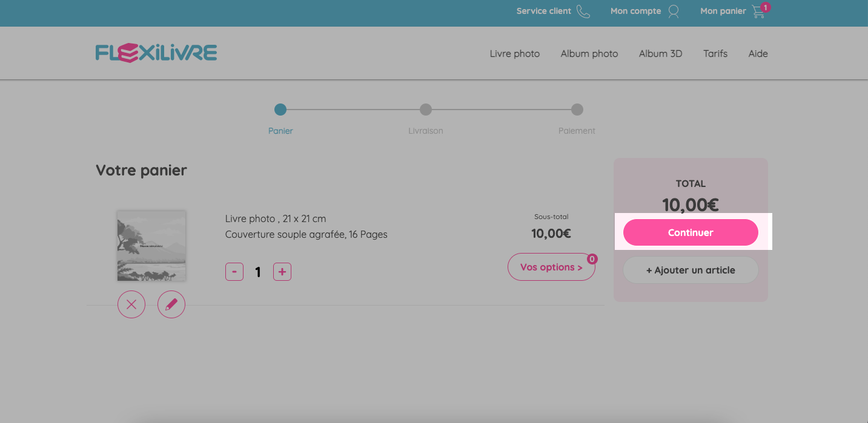Viewport: 868px width, 423px height.
Task: Click the Service client link
Action: click(544, 11)
